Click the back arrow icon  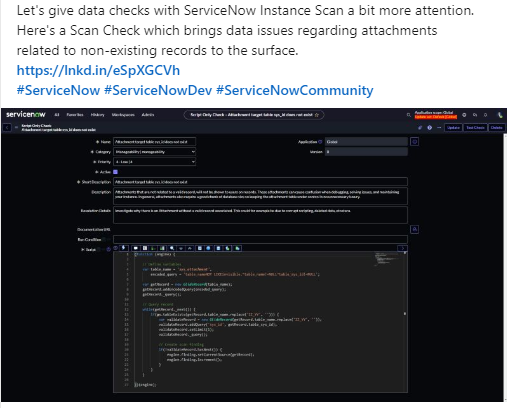point(7,128)
